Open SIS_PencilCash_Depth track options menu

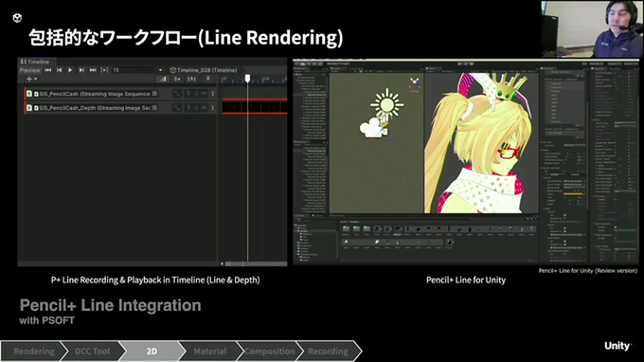[x=213, y=108]
